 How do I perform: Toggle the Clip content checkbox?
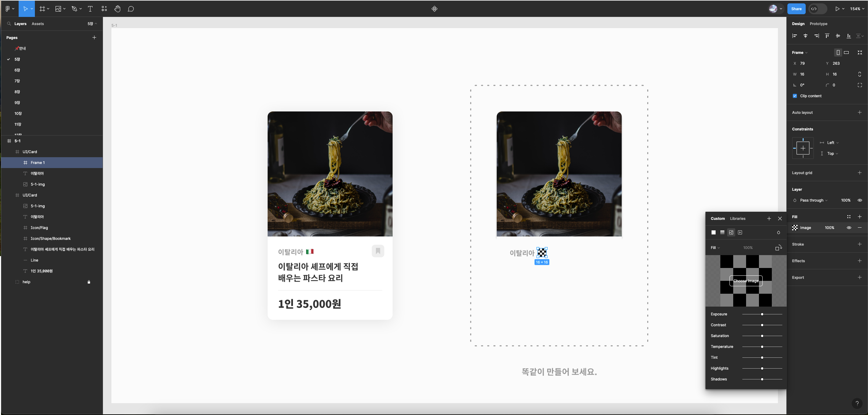click(795, 96)
